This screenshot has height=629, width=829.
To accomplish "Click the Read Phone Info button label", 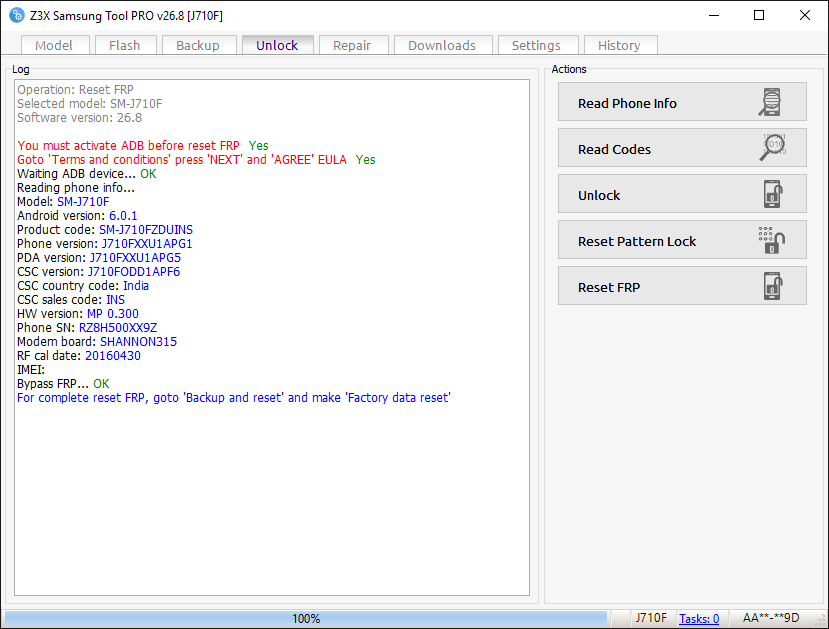I will 627,104.
